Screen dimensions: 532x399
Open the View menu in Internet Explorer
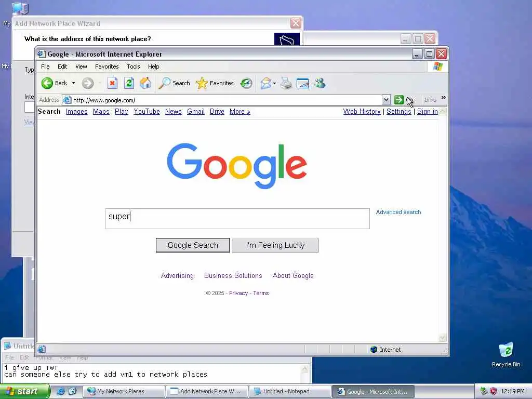tap(81, 66)
